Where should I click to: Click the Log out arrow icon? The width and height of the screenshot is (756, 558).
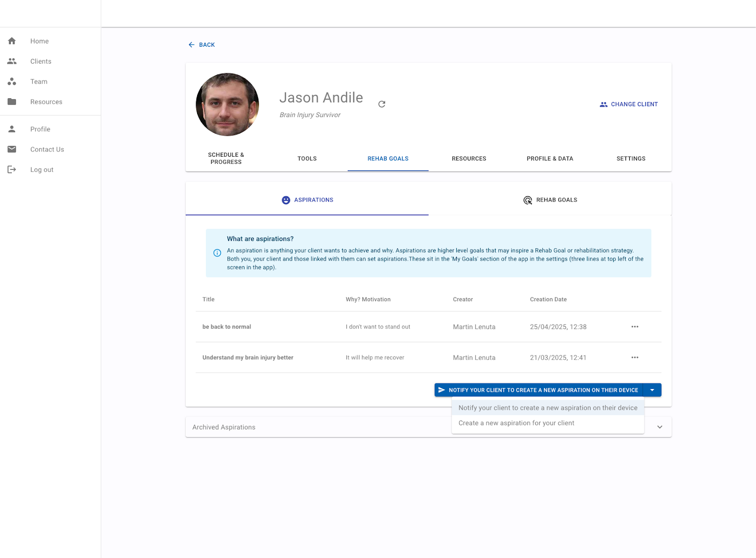pyautogui.click(x=12, y=169)
